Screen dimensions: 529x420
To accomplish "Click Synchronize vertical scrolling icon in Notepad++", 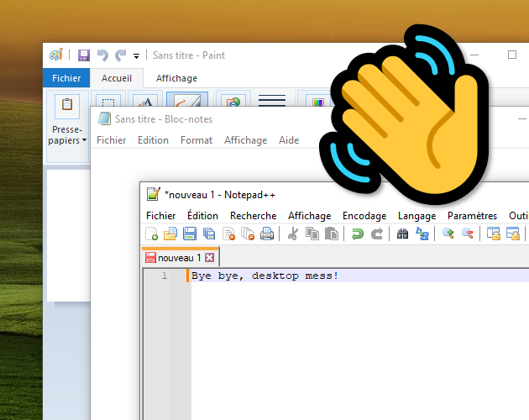I will [x=493, y=234].
